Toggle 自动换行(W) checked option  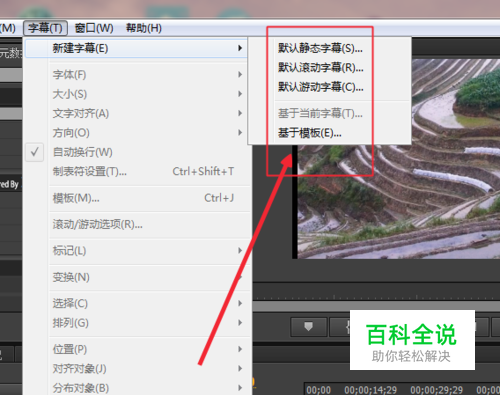point(138,152)
